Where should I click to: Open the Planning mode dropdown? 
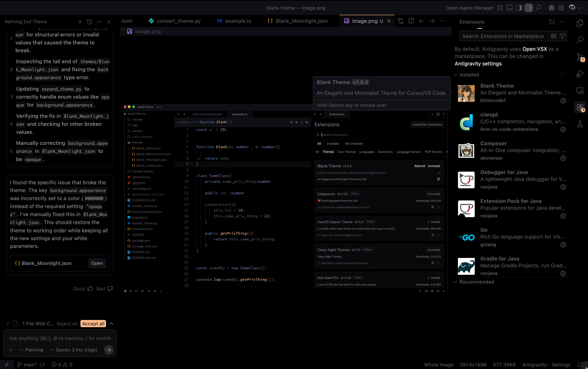[x=31, y=350]
